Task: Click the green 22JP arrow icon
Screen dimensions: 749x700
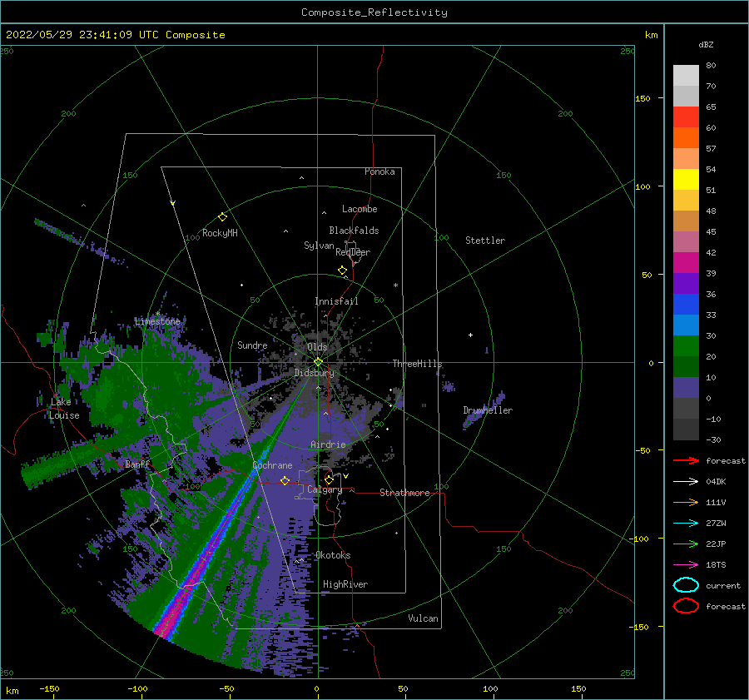Action: pyautogui.click(x=686, y=544)
